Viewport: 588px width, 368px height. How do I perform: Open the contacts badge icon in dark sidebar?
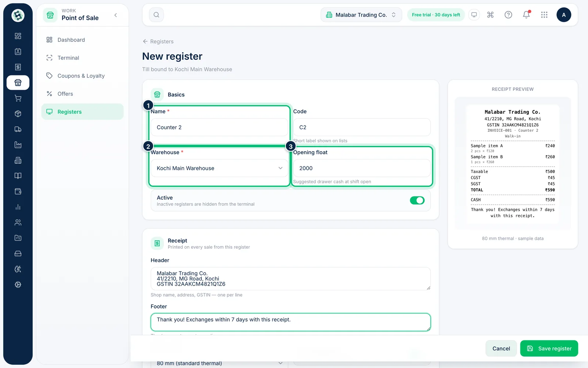point(18,52)
